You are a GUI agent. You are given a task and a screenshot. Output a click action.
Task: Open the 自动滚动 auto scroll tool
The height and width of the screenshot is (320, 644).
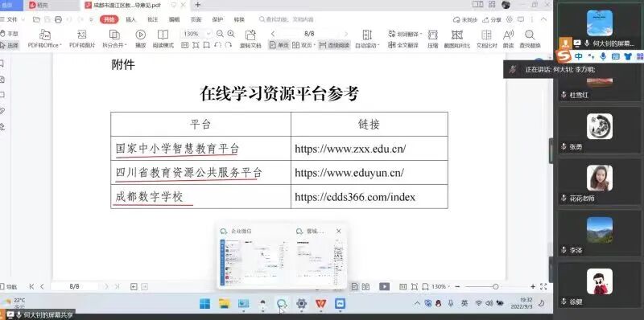[367, 39]
